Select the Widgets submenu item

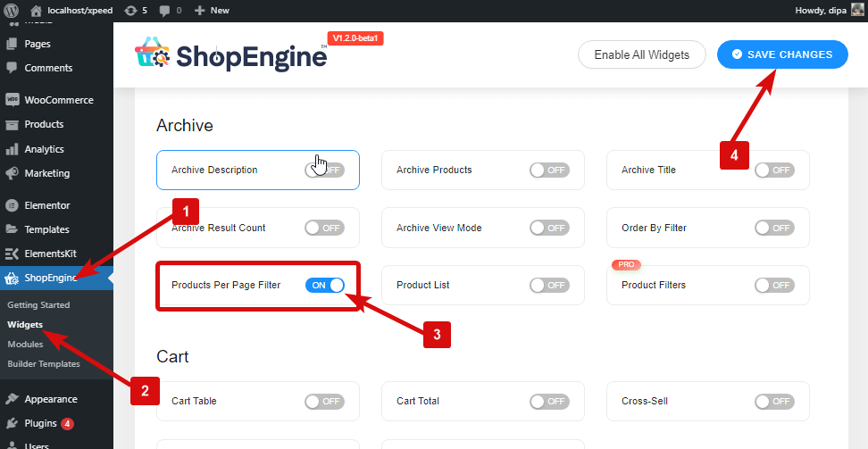pos(25,324)
